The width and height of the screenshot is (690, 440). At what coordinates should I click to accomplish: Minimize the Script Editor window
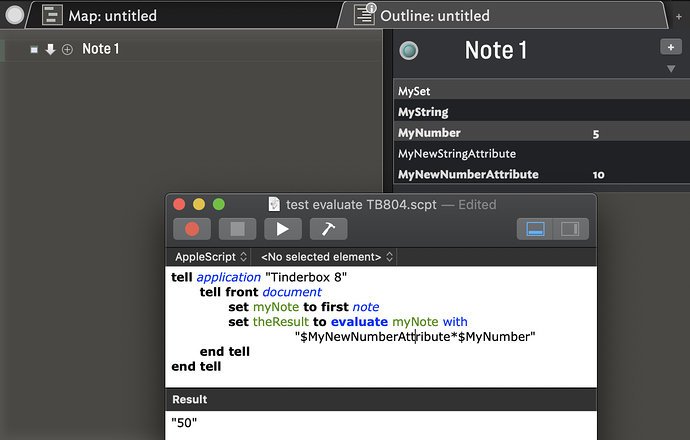(x=199, y=204)
